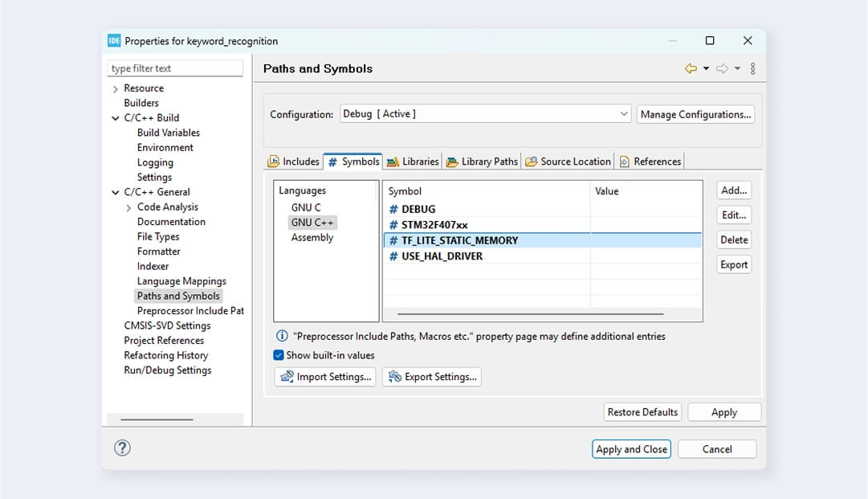Open the three-dot view menu icon
868x499 pixels.
[x=752, y=69]
